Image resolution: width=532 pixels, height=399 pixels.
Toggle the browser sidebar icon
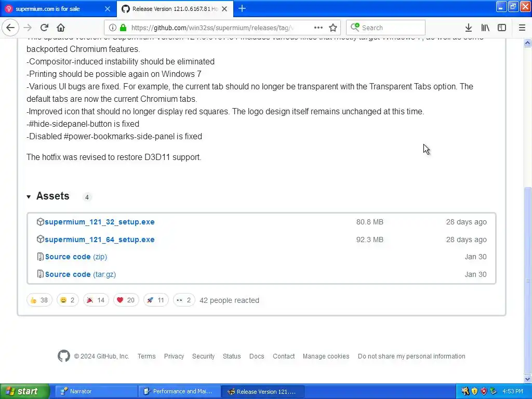pyautogui.click(x=502, y=28)
